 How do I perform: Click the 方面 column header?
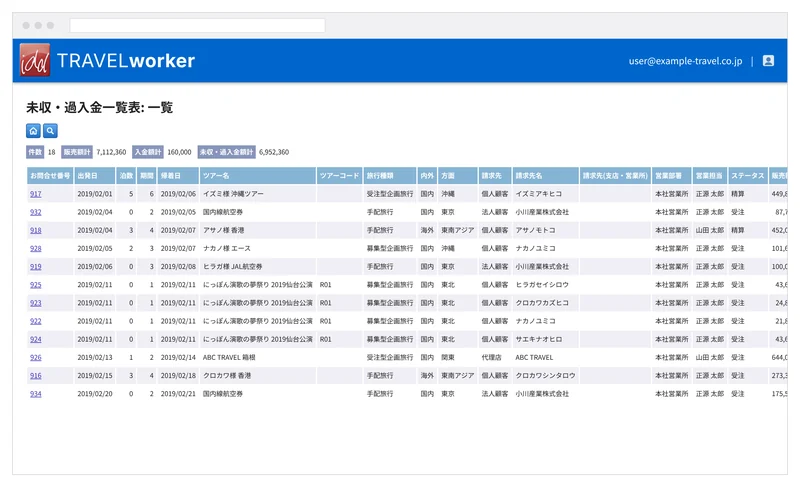458,175
